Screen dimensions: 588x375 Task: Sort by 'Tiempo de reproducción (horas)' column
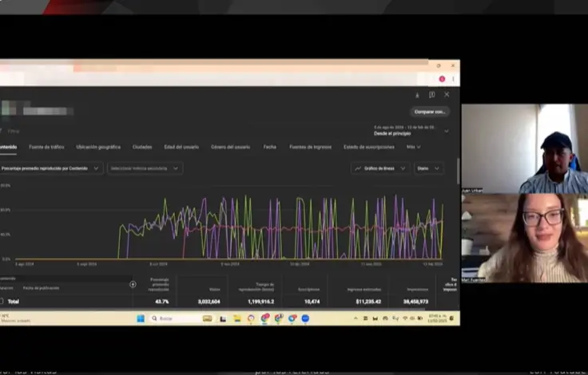(256, 287)
